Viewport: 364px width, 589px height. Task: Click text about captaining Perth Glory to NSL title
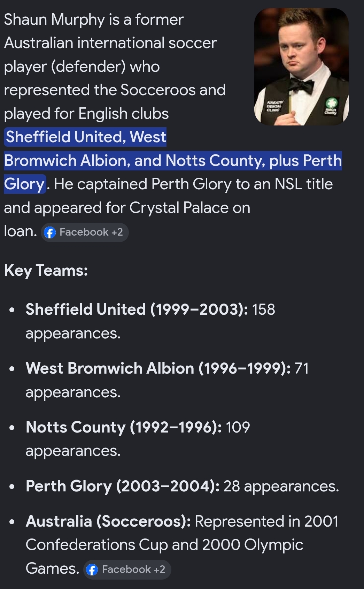(193, 184)
